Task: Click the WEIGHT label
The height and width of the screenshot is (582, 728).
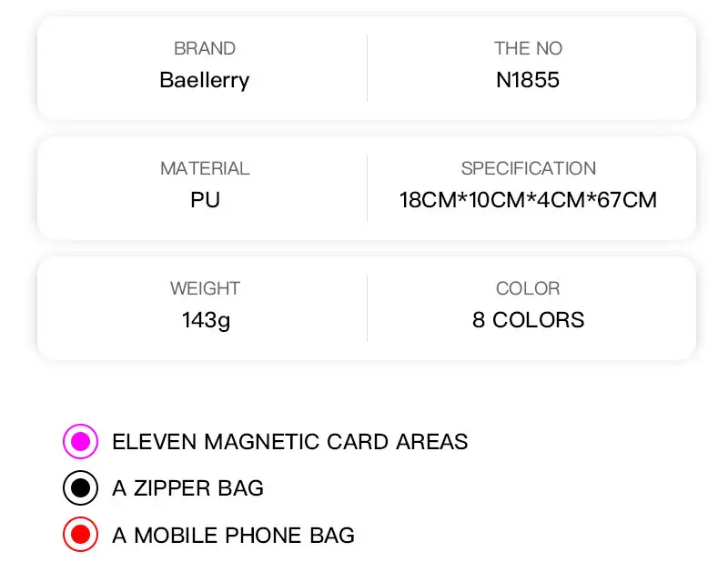Action: (205, 288)
